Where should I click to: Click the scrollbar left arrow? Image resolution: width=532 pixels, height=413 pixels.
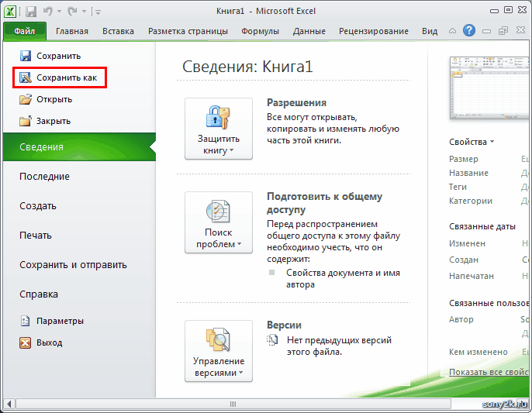tap(9, 404)
